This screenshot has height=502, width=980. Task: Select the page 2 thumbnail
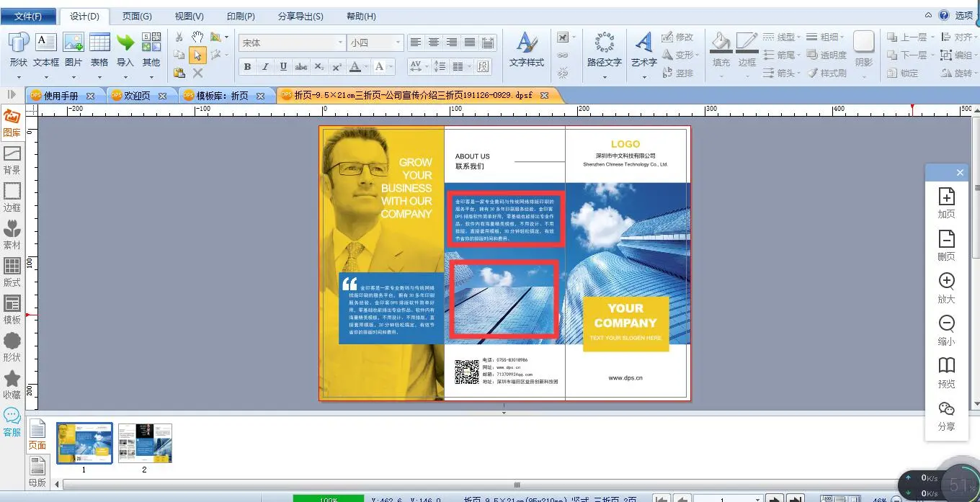pyautogui.click(x=145, y=443)
